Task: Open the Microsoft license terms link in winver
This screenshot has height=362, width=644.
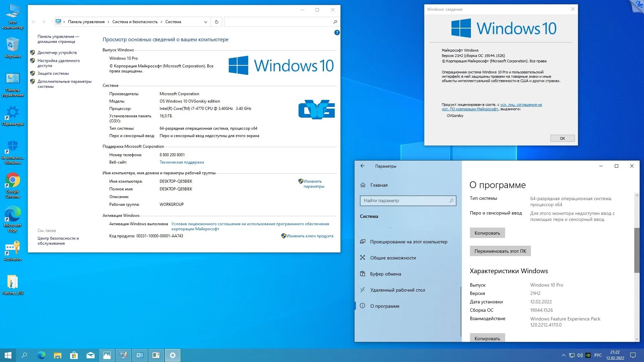Action: point(492,107)
